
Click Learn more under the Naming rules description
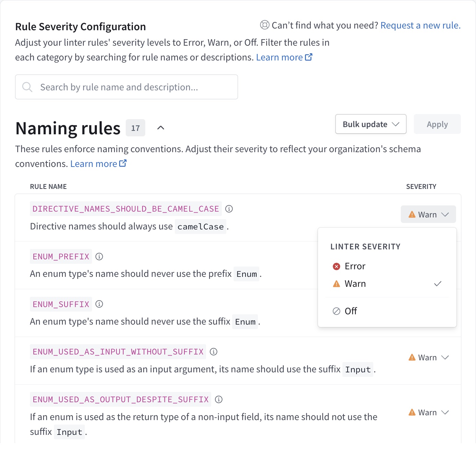93,164
